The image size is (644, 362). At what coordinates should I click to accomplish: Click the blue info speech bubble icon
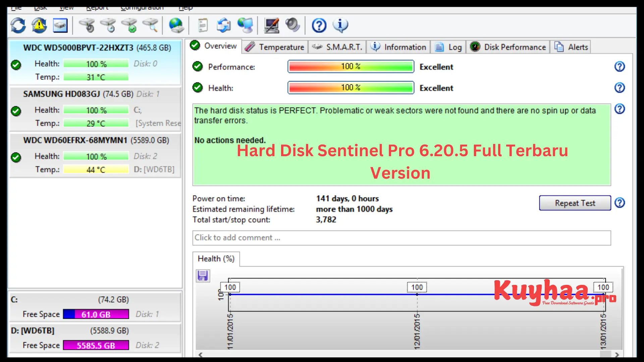click(x=340, y=25)
